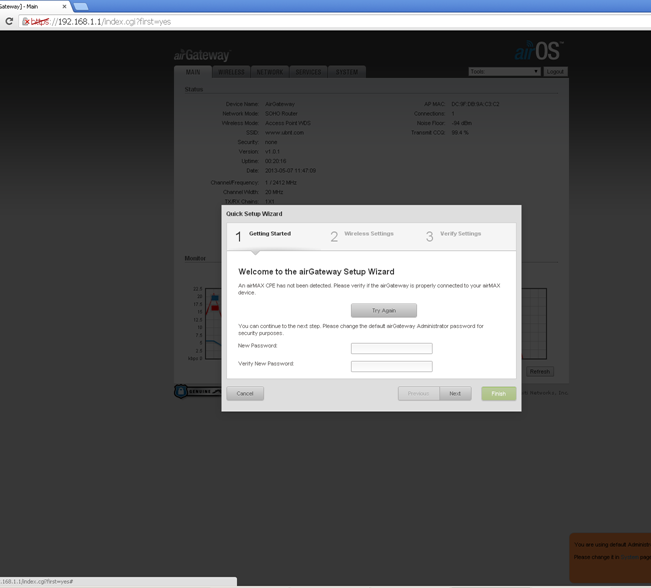Reload the page with the browser refresh icon
The height and width of the screenshot is (588, 651).
pyautogui.click(x=9, y=21)
